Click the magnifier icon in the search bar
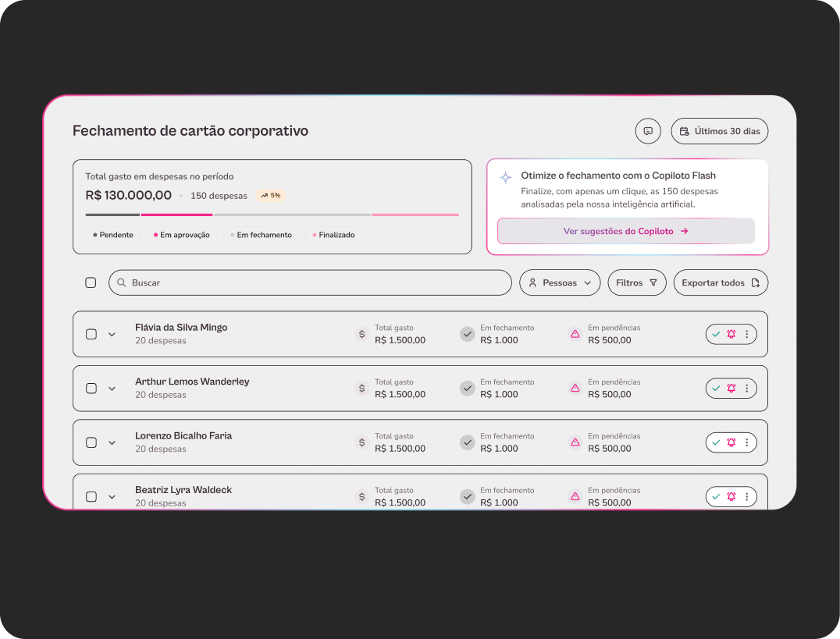The height and width of the screenshot is (639, 840). [x=123, y=282]
